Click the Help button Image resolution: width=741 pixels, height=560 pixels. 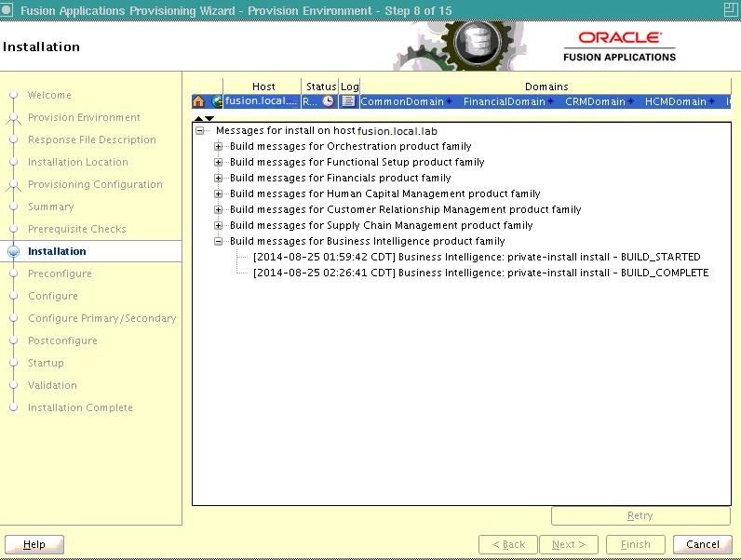(x=34, y=544)
